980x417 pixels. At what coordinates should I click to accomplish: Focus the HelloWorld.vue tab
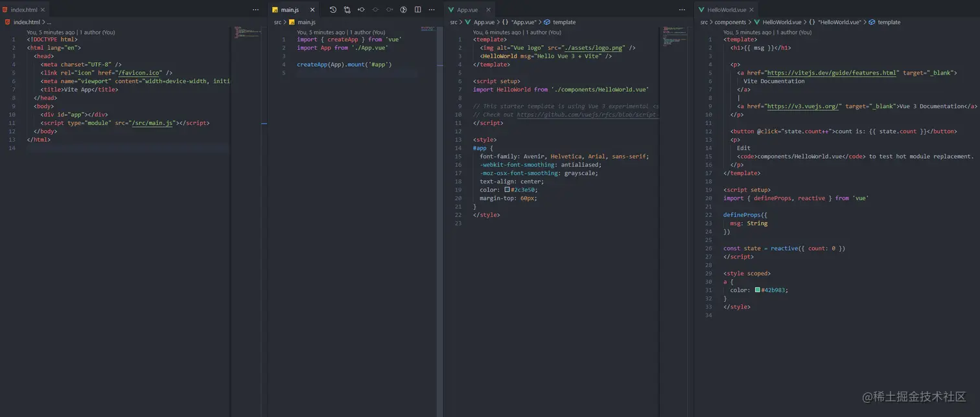coord(727,10)
